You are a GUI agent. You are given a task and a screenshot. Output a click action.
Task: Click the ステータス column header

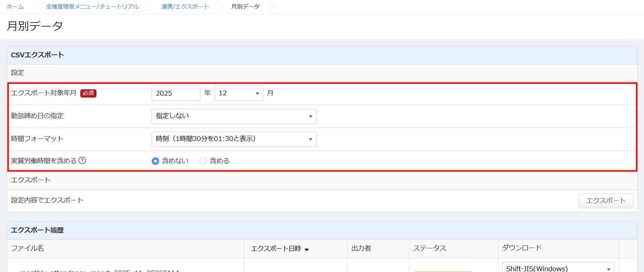(429, 248)
